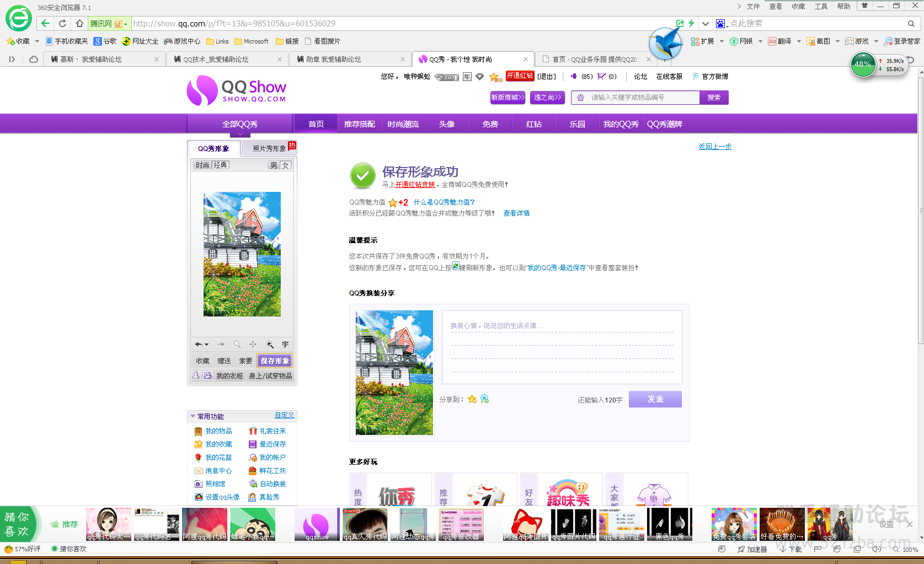The height and width of the screenshot is (564, 924).
Task: Expand the 截图 screenshot dropdown arrow
Action: (837, 41)
